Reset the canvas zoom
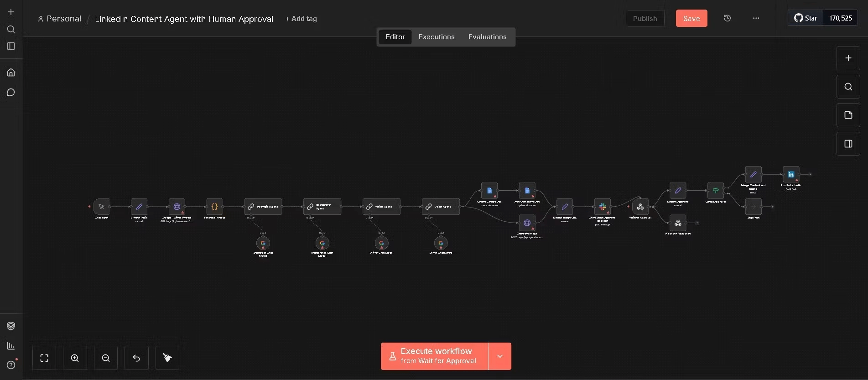This screenshot has height=380, width=868. pos(136,358)
